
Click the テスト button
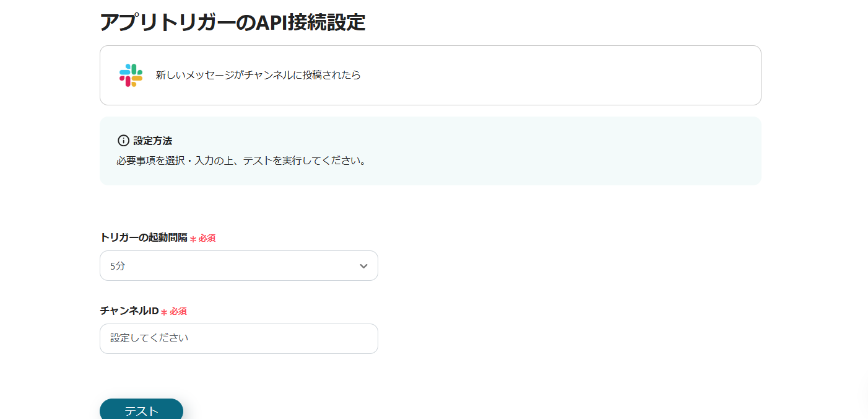(141, 410)
